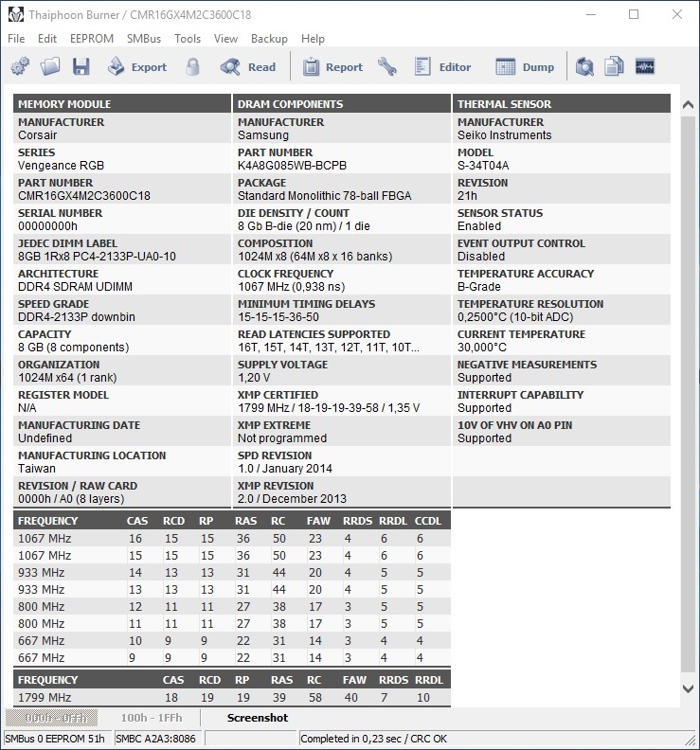The height and width of the screenshot is (750, 700).
Task: Click the wrench tools icon
Action: (387, 66)
